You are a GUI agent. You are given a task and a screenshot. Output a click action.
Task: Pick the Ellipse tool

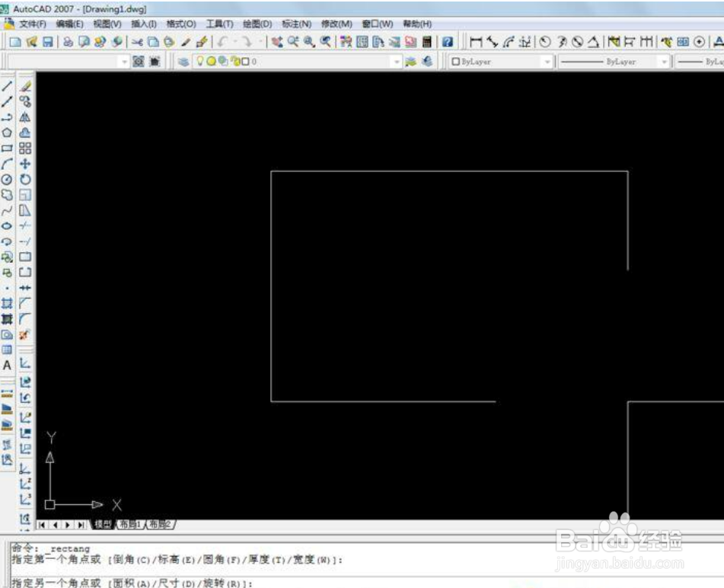pos(7,226)
